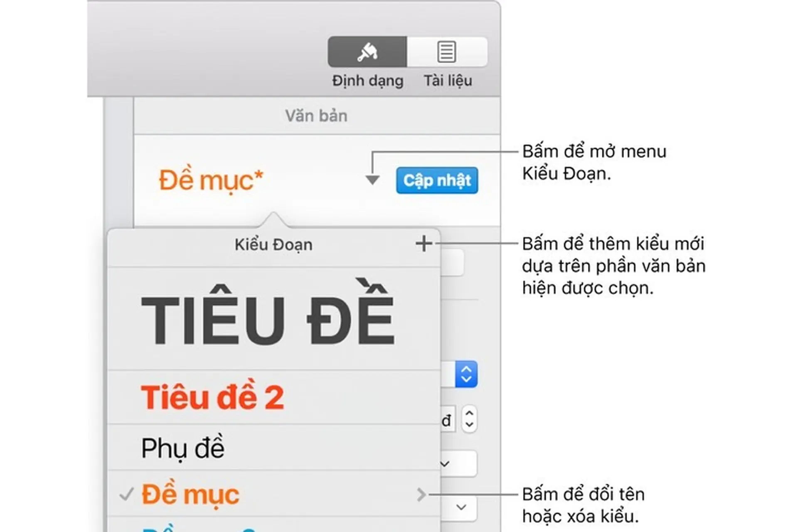Screen dimensions: 798x532
Task: Choose the TIÊU ĐỀ paragraph style
Action: point(273,319)
